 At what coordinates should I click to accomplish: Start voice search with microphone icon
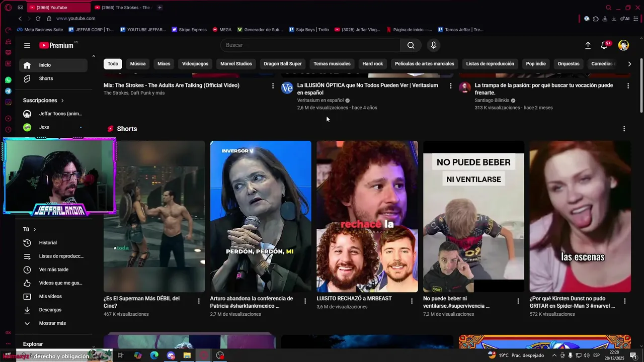(x=434, y=45)
